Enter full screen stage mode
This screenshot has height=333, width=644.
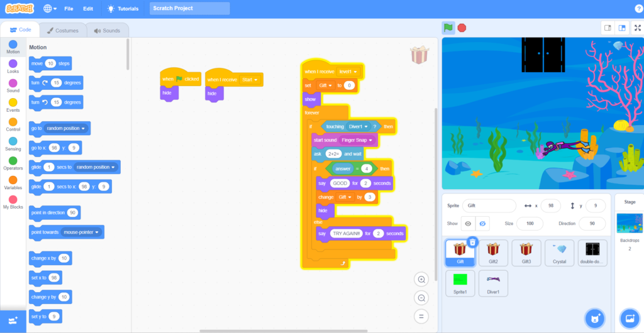[636, 28]
